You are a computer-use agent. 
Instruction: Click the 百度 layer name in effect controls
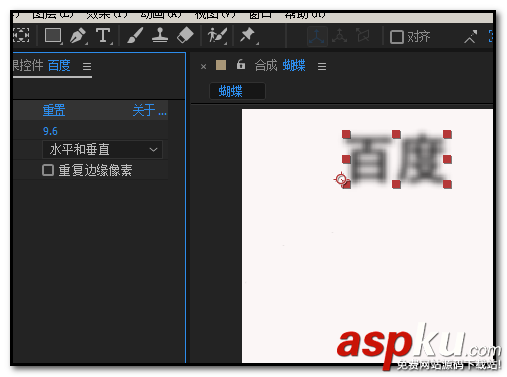59,65
